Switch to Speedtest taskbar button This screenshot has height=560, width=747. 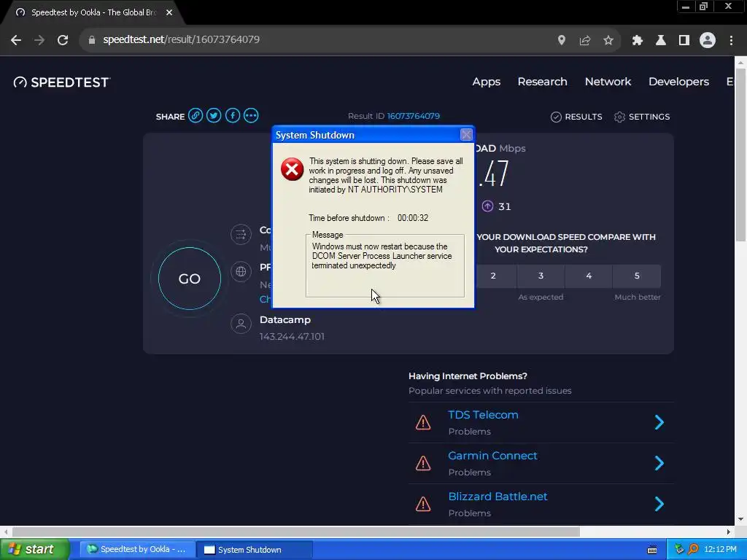(x=137, y=550)
